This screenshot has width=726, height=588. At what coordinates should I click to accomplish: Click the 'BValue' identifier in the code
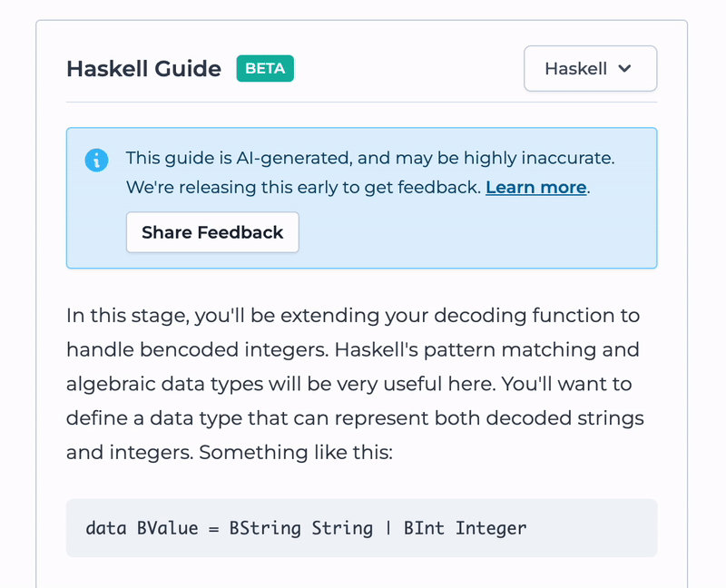(x=168, y=528)
